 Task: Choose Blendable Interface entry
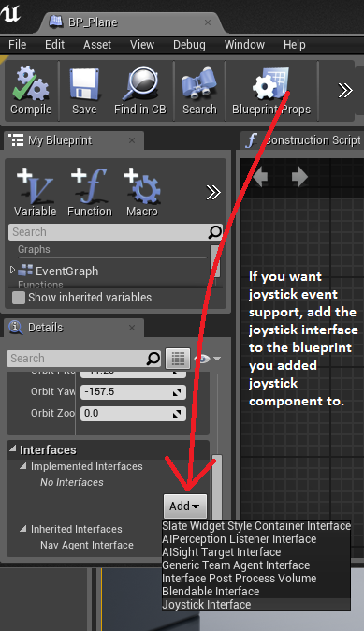pos(256,591)
